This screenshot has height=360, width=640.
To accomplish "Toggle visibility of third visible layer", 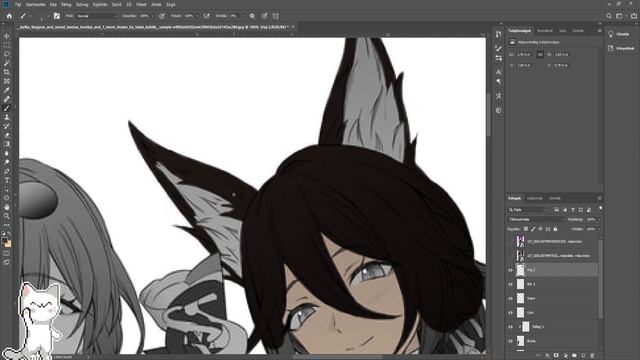I will [510, 298].
